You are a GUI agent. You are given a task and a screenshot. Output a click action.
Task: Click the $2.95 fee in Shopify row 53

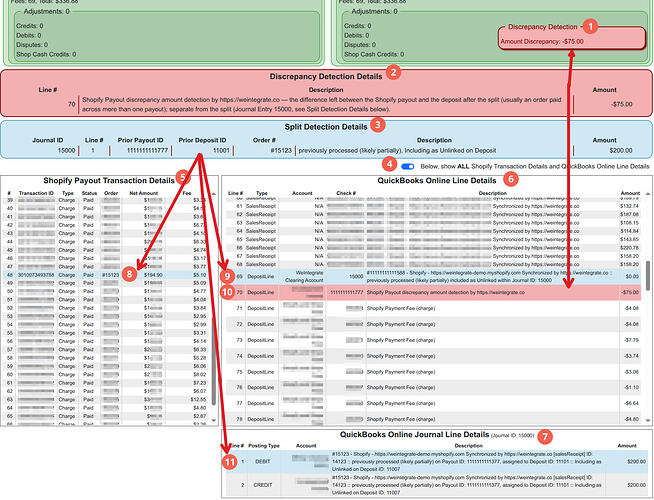(199, 317)
